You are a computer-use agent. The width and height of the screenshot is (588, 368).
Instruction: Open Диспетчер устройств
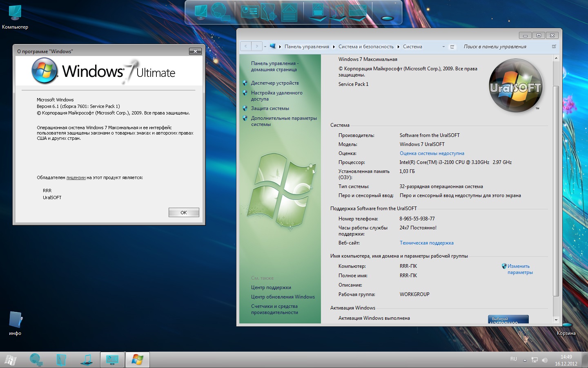coord(275,83)
